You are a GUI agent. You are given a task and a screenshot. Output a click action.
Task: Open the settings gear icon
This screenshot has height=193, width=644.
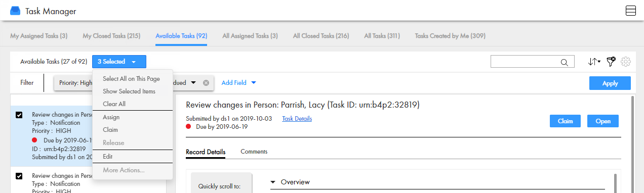tap(626, 62)
